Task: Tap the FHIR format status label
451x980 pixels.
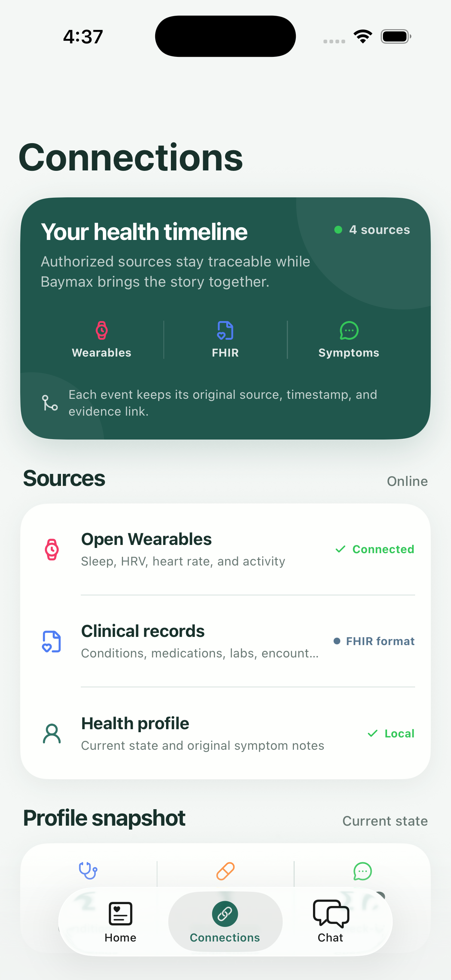Action: click(374, 641)
